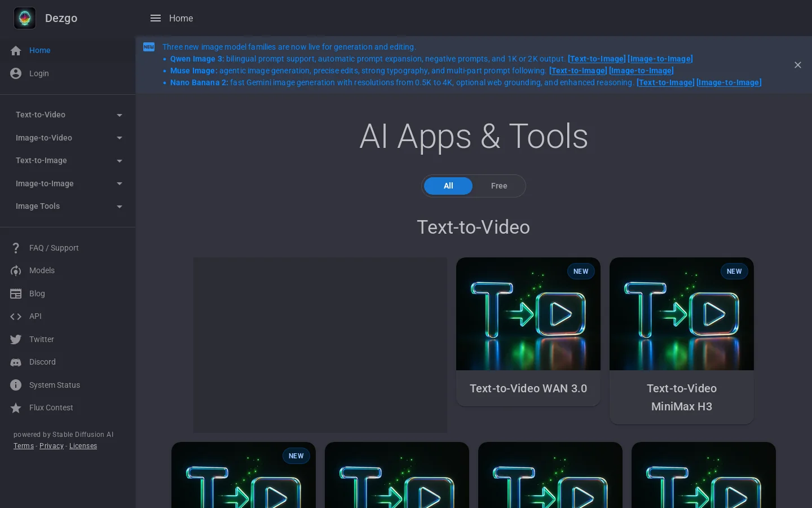Click the Privacy footer link
This screenshot has width=812, height=508.
[51, 446]
